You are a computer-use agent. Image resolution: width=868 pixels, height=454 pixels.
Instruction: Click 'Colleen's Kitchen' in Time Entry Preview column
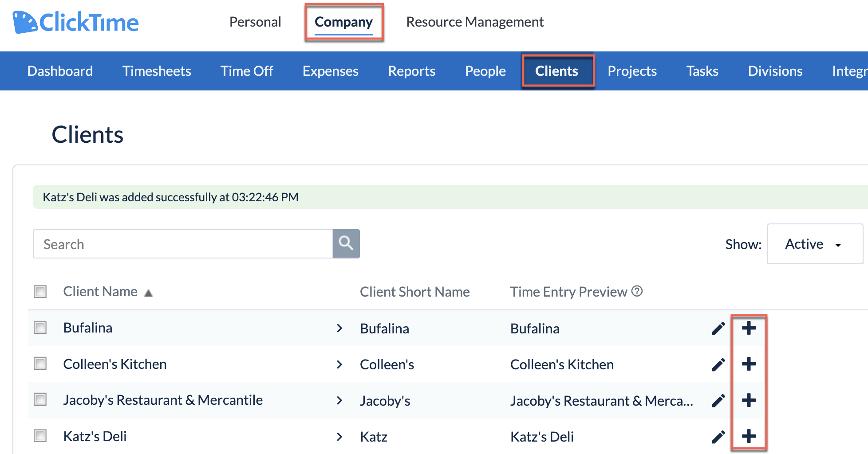click(562, 364)
